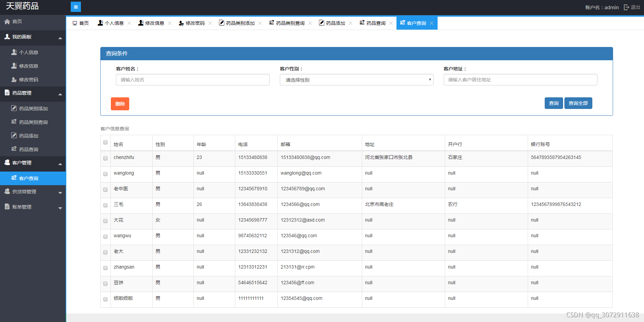Image resolution: width=644 pixels, height=322 pixels.
Task: Close the 药品添加 tab
Action: [x=351, y=23]
